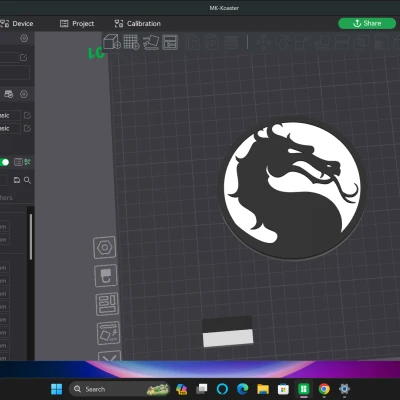
Task: Open filament settings gear in the sidebar
Action: coord(24,94)
